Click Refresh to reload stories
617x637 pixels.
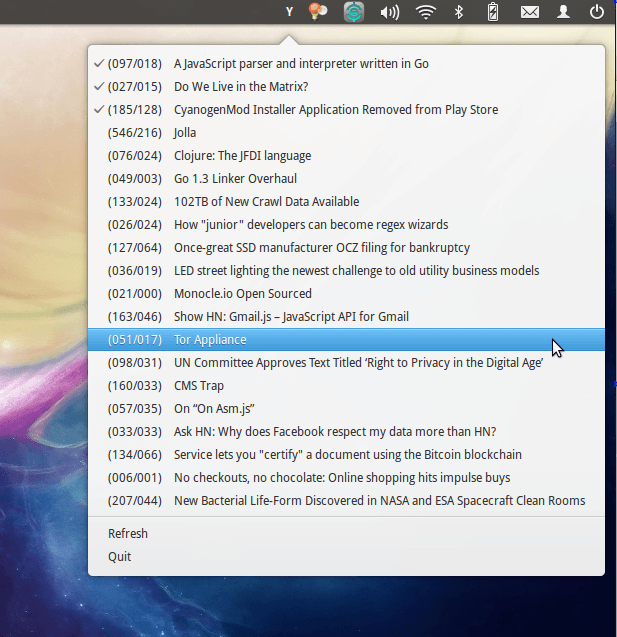346,533
